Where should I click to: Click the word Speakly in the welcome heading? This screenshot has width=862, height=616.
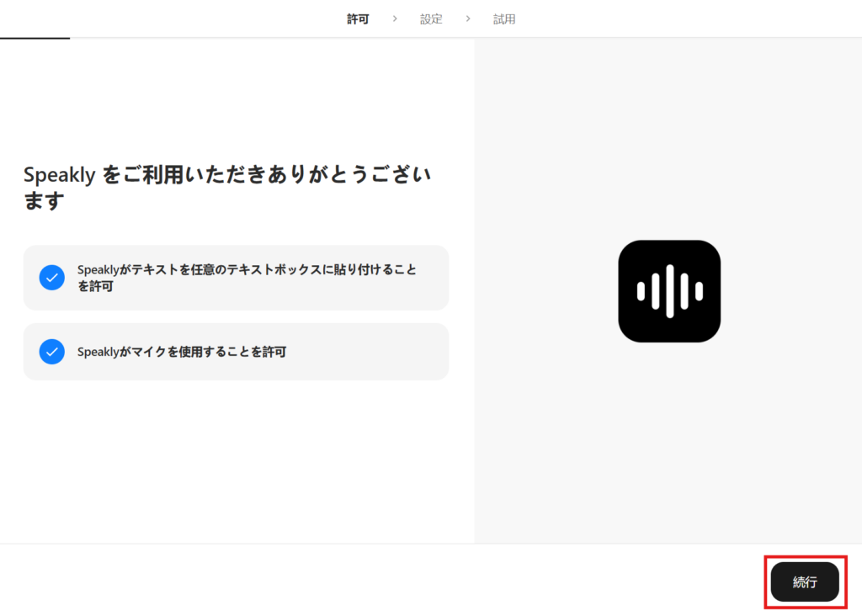tap(59, 175)
